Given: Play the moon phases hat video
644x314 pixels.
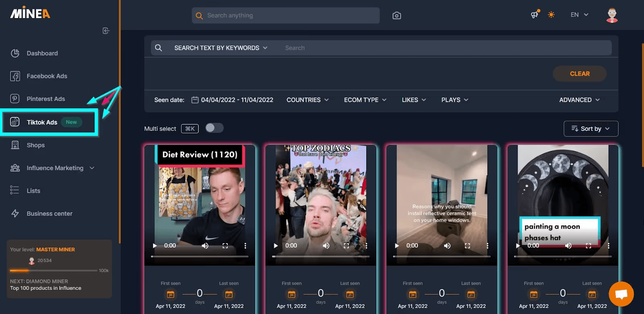Looking at the screenshot, I should pos(518,246).
